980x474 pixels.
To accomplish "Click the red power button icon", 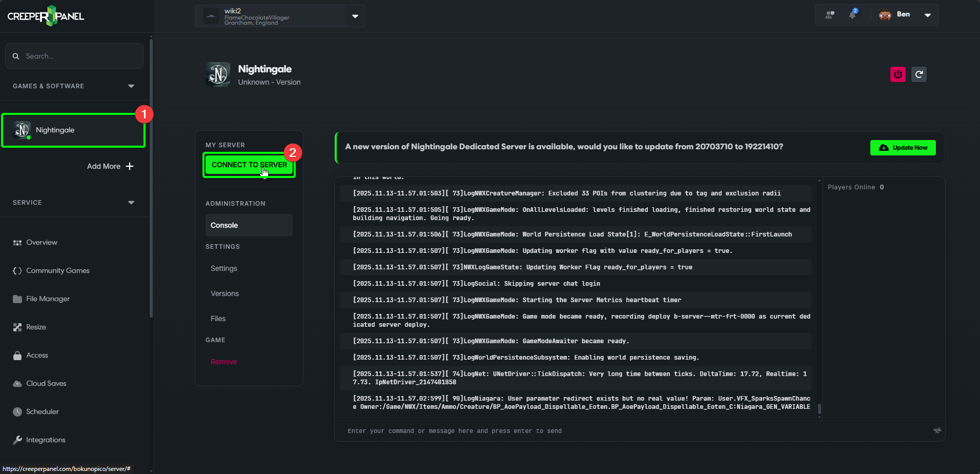I will (897, 74).
